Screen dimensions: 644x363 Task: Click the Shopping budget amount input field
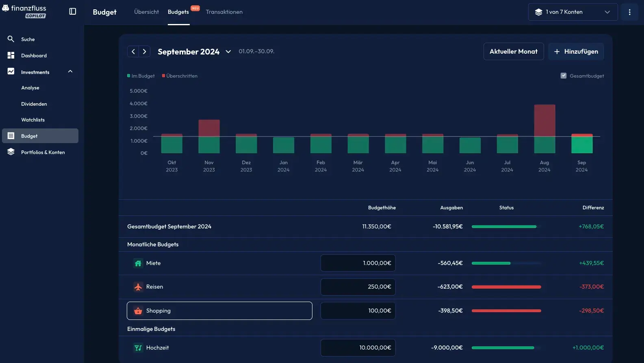358,311
